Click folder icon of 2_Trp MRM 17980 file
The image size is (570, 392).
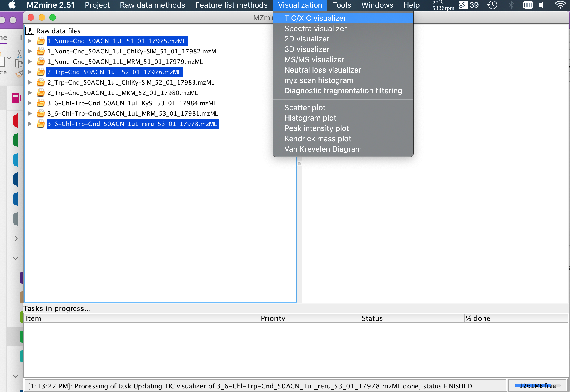pyautogui.click(x=41, y=93)
